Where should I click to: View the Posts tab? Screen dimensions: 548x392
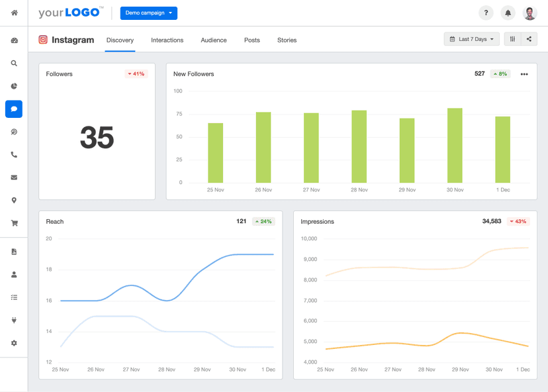point(251,40)
